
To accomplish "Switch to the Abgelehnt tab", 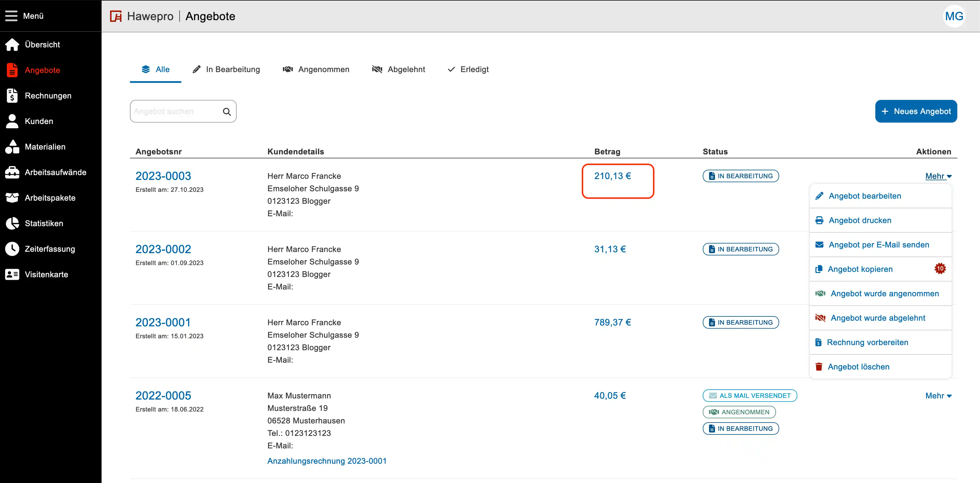I will tap(398, 69).
